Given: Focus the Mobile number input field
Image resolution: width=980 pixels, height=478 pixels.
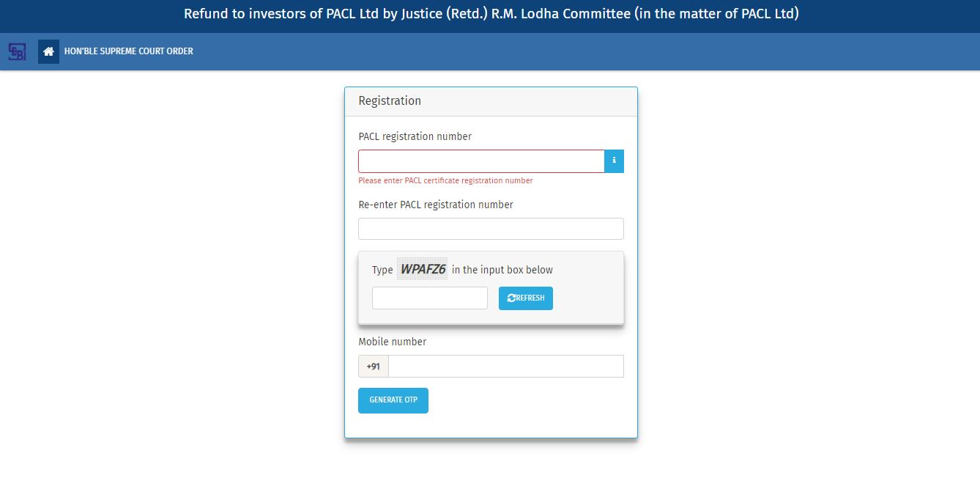Looking at the screenshot, I should point(505,366).
